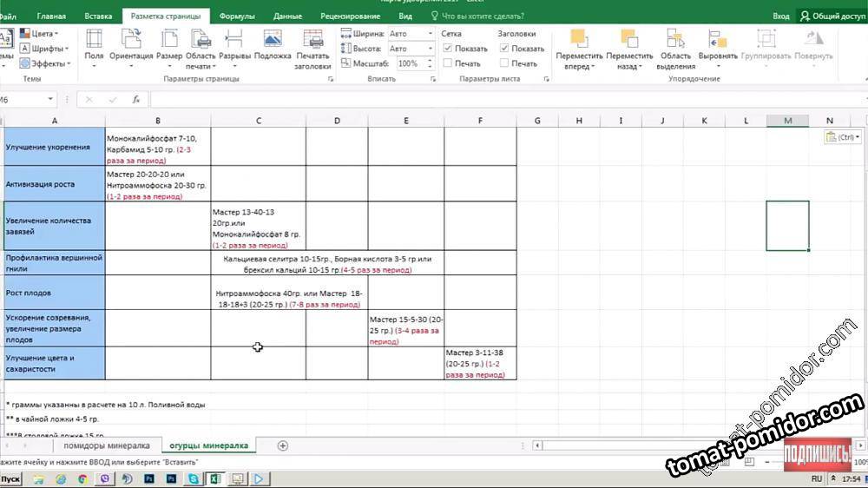Open the Формулы ribbon tab
Viewport: 868px width, 488px height.
pos(237,16)
